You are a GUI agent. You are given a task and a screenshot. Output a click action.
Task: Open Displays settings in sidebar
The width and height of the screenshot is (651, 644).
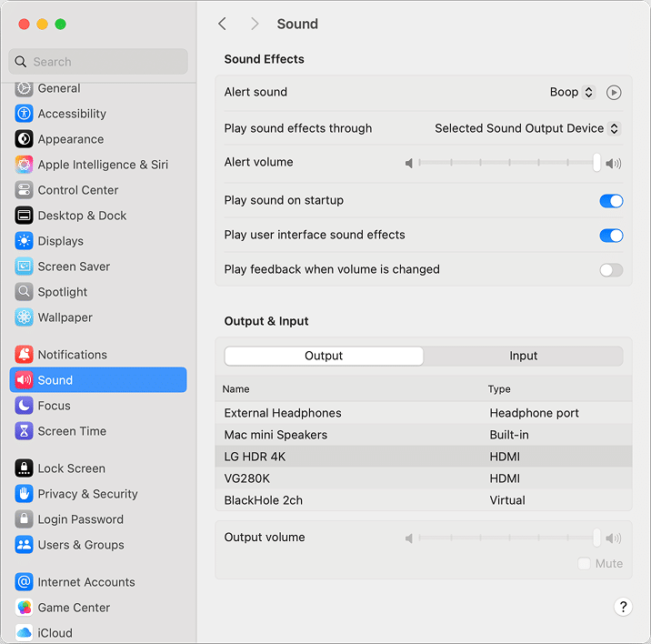coord(60,241)
